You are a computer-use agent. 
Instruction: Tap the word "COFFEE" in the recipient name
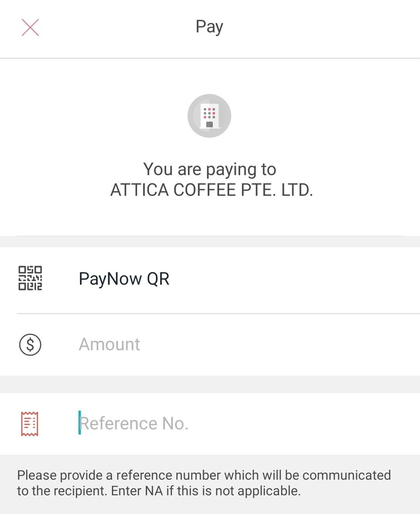click(212, 190)
